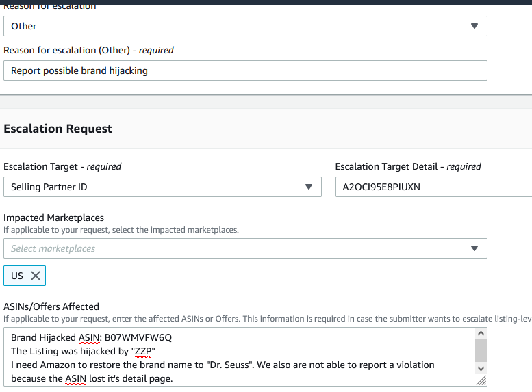Focus the "Report possible brand hijacking" field
This screenshot has width=532, height=392.
244,70
